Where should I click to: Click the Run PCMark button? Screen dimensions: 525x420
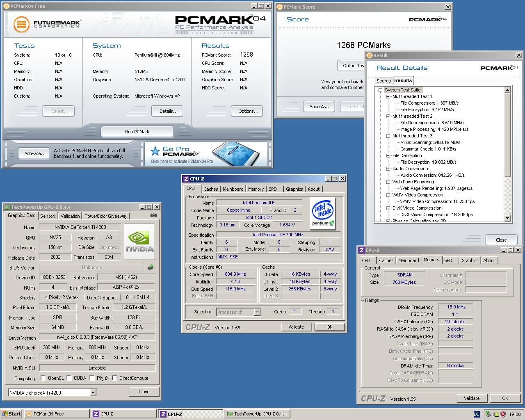[137, 132]
